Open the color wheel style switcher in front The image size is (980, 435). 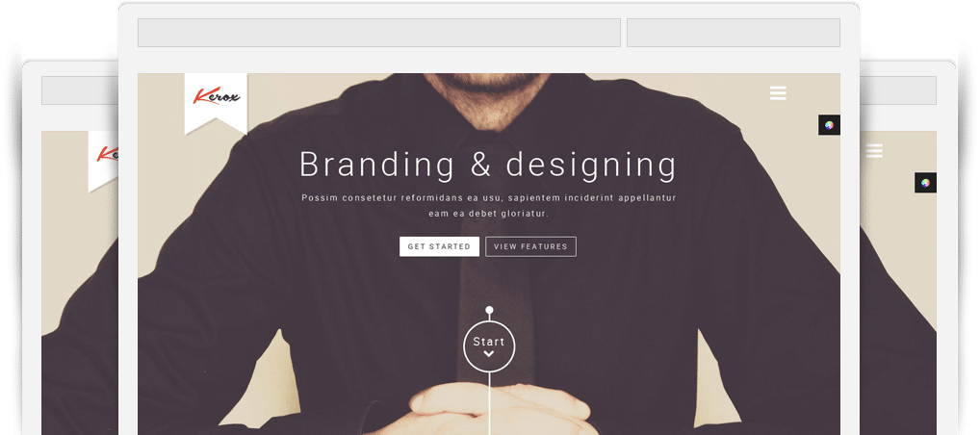[x=829, y=125]
